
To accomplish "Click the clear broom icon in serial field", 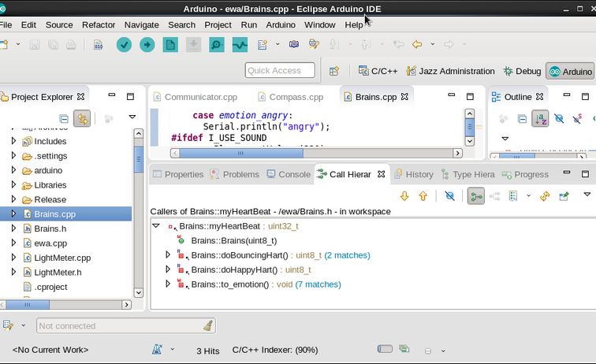I will pos(208,325).
